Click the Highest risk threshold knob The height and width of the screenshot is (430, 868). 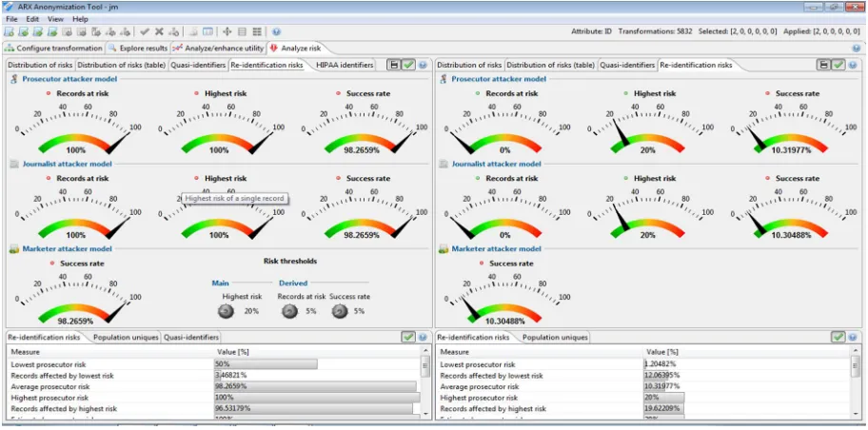(x=226, y=312)
